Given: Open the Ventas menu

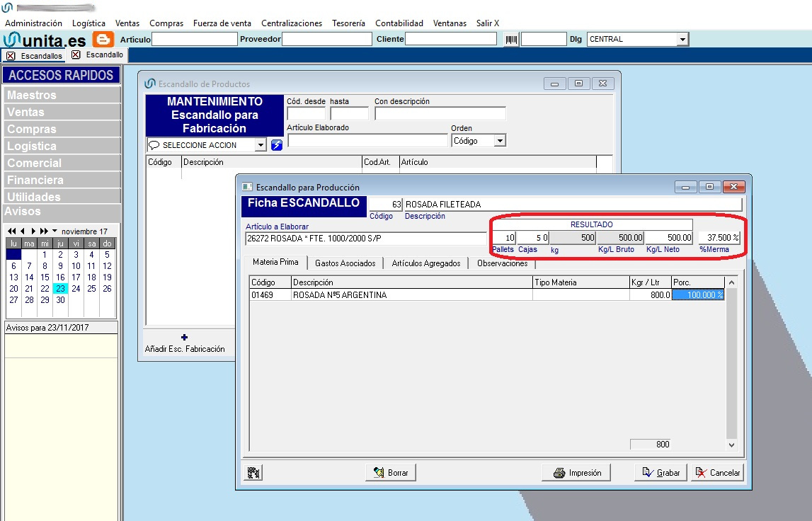Looking at the screenshot, I should click(127, 23).
